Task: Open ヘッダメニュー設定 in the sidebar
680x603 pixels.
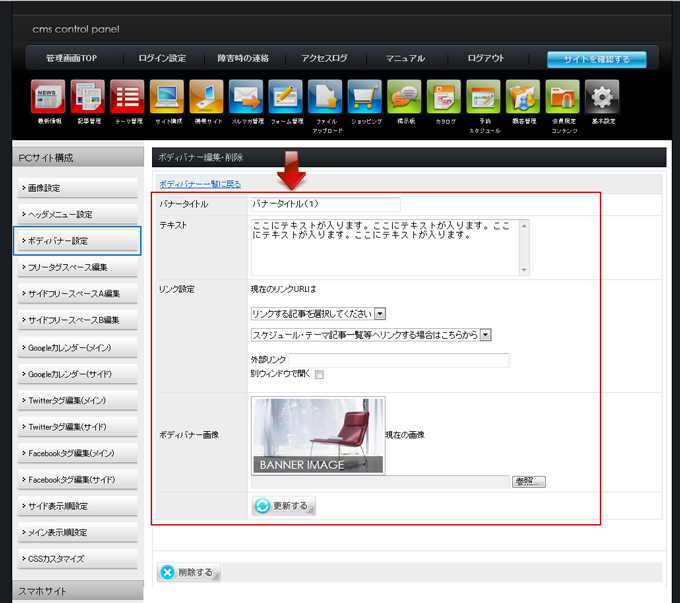Action: point(77,214)
